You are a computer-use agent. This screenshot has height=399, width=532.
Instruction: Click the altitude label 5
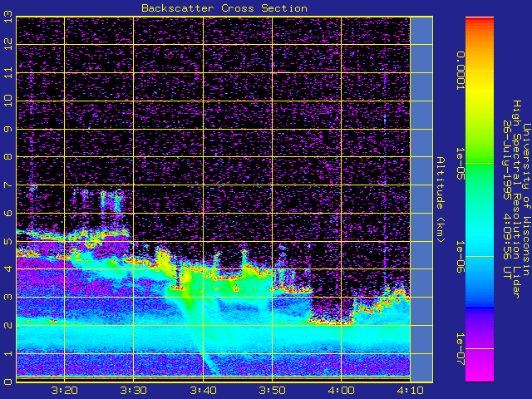[8, 241]
